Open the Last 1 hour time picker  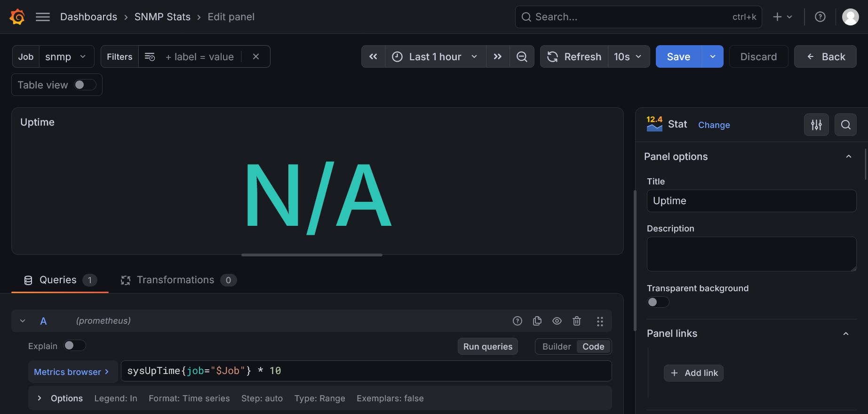point(436,56)
